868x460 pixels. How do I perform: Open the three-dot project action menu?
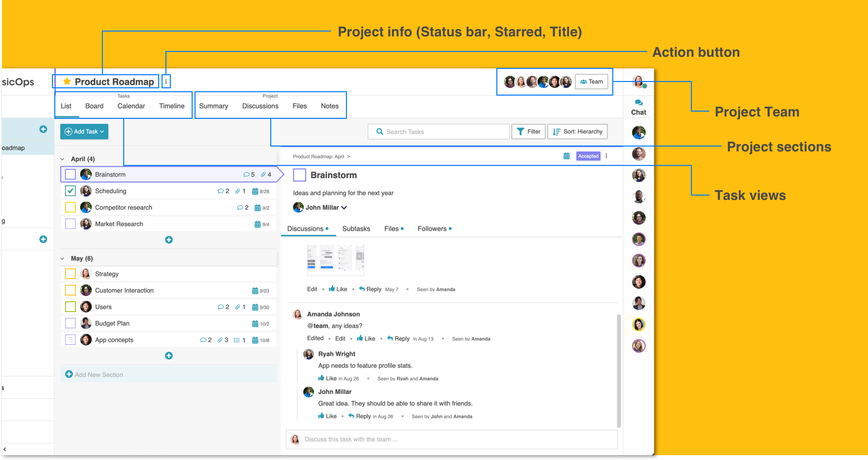166,82
